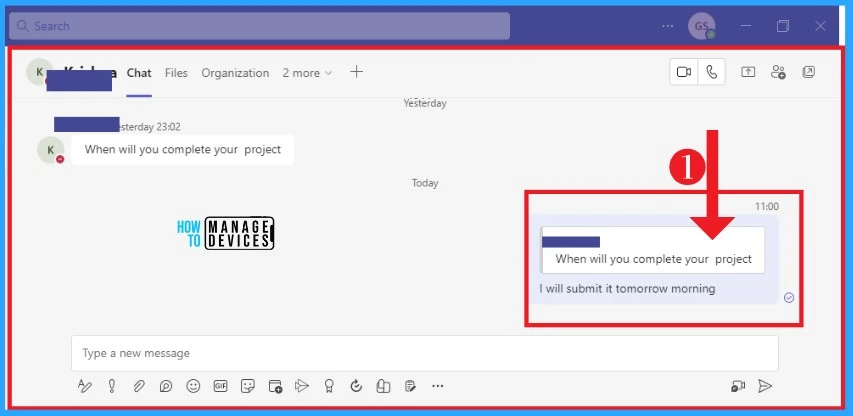Open the Loop components icon
Screen dimensions: 853x416
(166, 386)
